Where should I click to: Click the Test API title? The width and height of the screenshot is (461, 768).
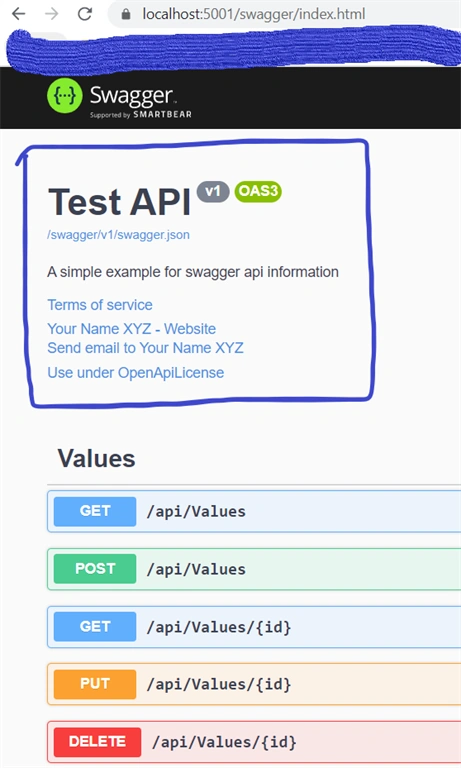(119, 202)
